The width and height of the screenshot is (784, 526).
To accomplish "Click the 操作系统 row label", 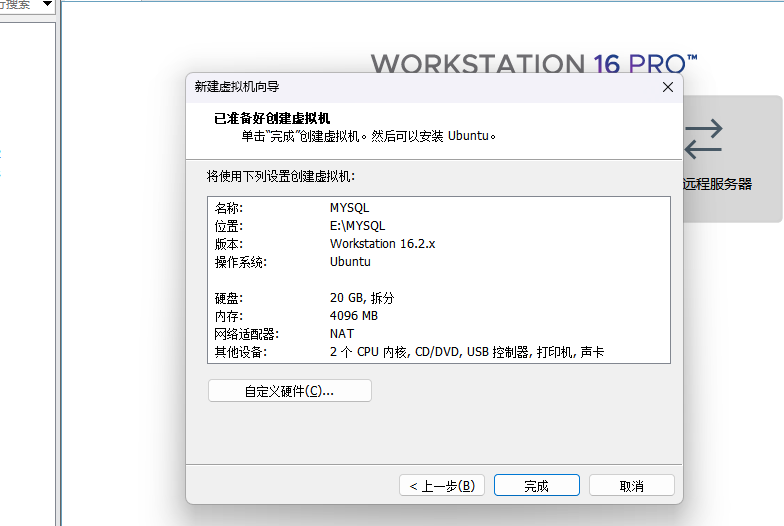I will [240, 262].
